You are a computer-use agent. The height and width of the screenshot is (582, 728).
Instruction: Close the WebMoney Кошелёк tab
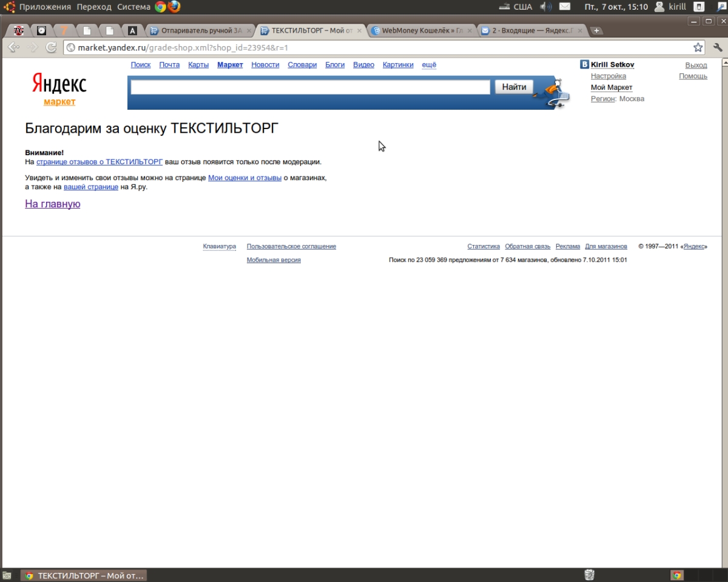click(470, 30)
